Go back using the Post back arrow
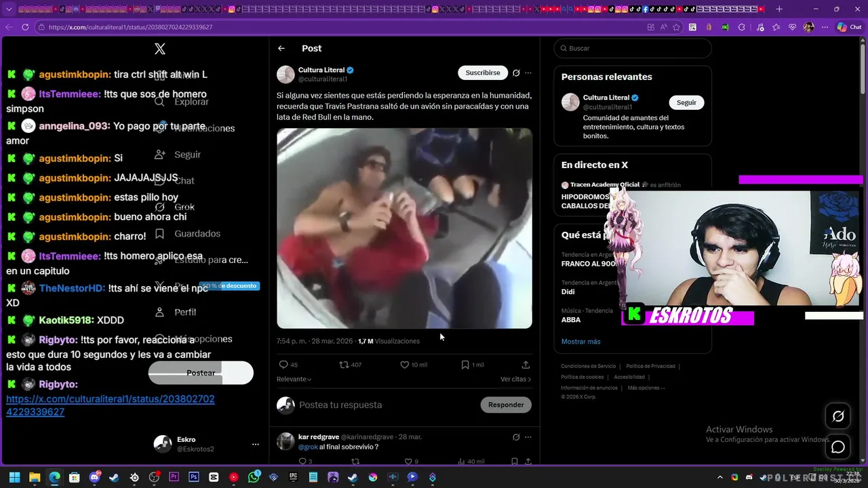 tap(281, 48)
